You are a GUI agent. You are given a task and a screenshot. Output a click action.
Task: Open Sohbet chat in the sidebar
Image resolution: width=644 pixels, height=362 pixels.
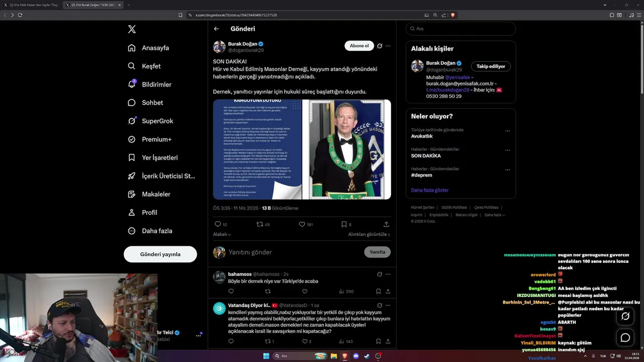146,103
